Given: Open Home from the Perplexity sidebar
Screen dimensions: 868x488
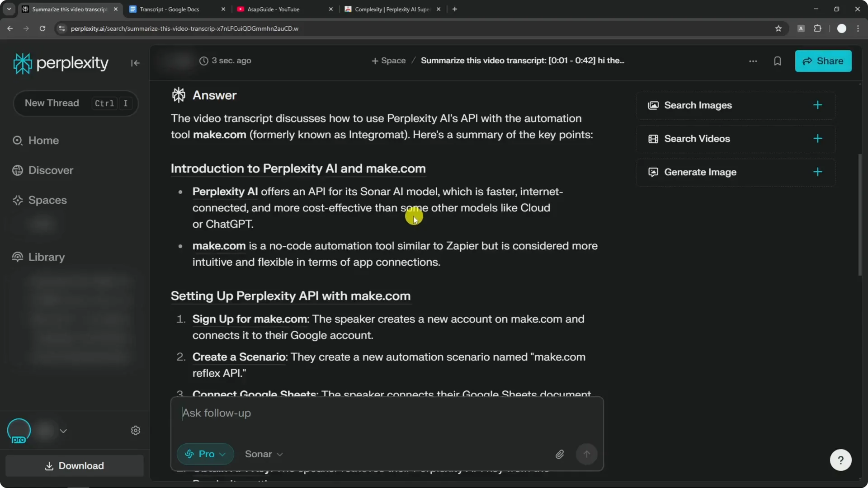Looking at the screenshot, I should [x=43, y=140].
